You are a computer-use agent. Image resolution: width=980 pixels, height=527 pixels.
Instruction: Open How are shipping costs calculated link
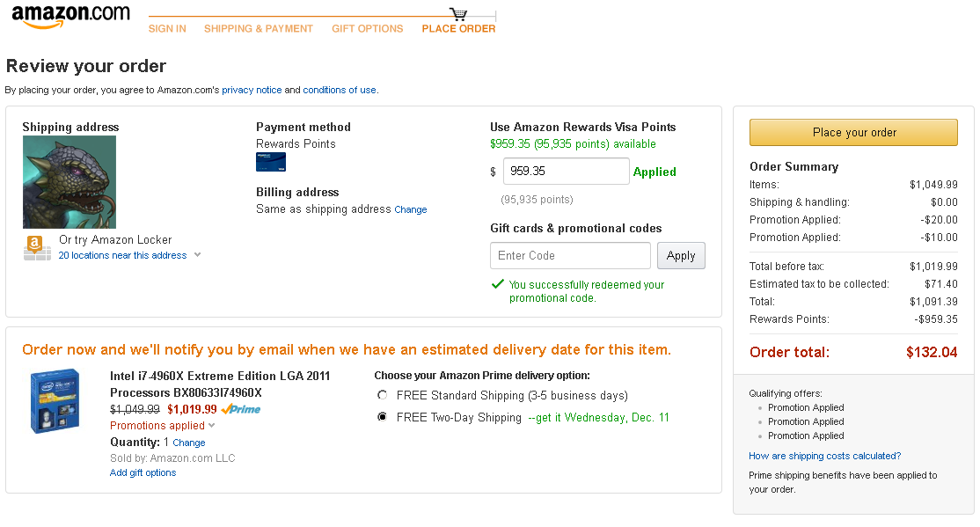(x=825, y=456)
